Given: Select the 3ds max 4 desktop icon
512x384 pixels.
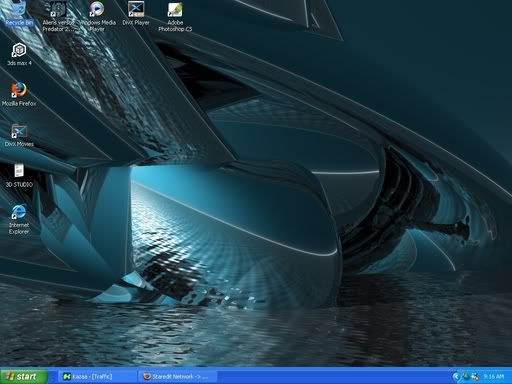Looking at the screenshot, I should pyautogui.click(x=19, y=54).
